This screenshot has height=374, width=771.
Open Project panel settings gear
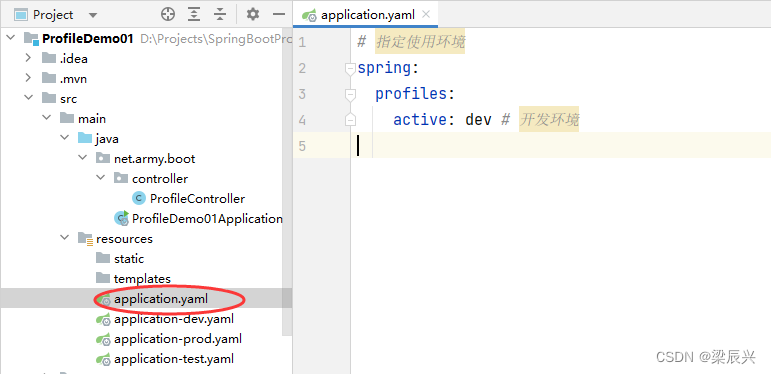tap(253, 15)
